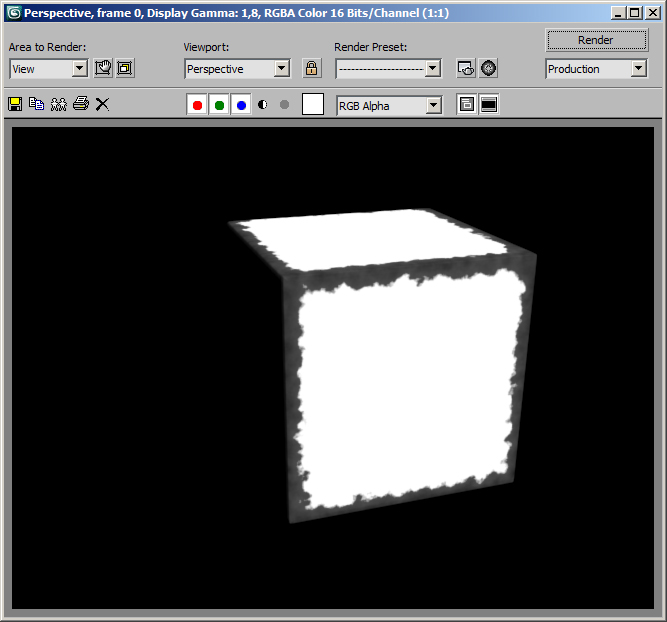Toggle the green channel display

(x=219, y=105)
